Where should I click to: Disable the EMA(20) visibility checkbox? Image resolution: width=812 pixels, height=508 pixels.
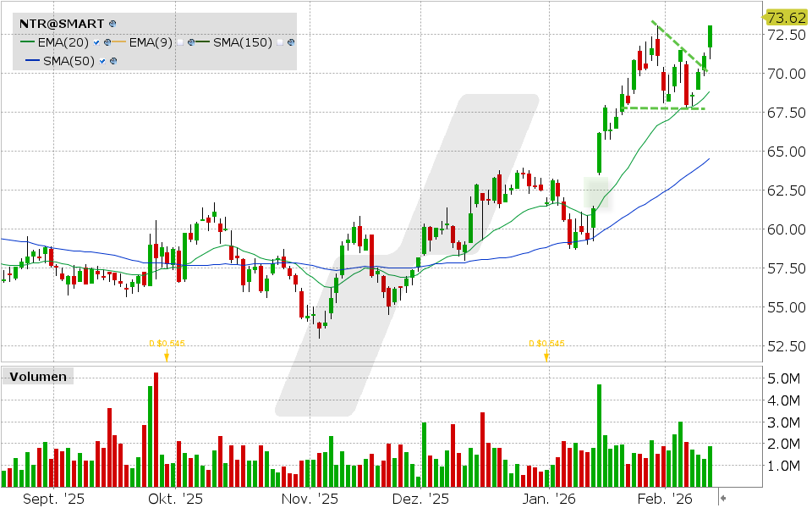point(96,42)
